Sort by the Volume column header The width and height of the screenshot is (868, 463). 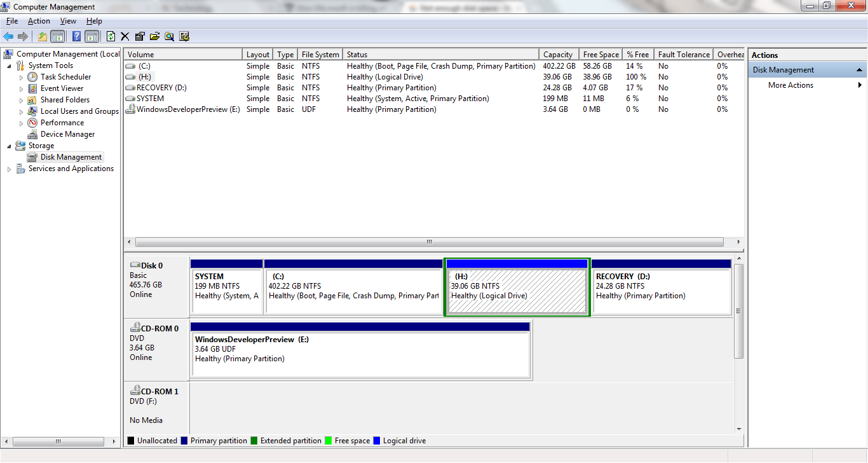[x=183, y=55]
